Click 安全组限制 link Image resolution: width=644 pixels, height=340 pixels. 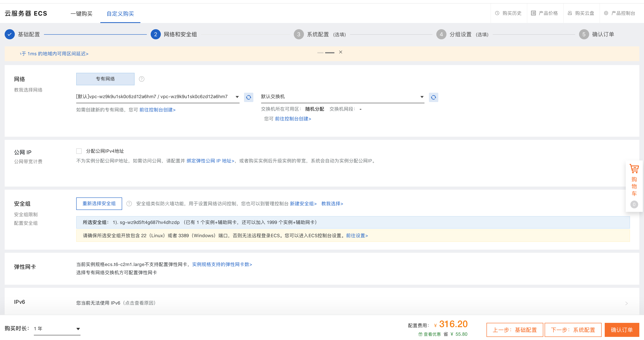[x=26, y=215]
